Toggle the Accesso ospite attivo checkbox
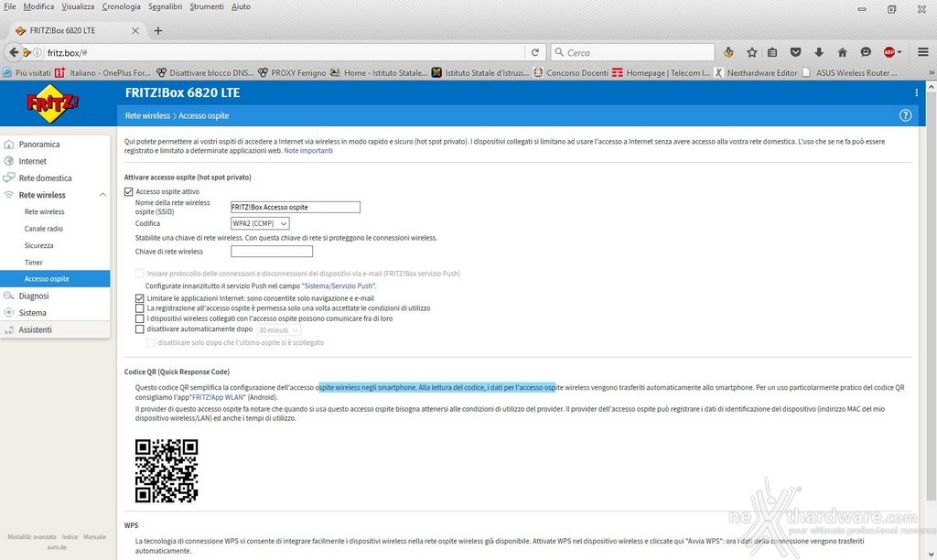This screenshot has height=560, width=937. coord(128,192)
